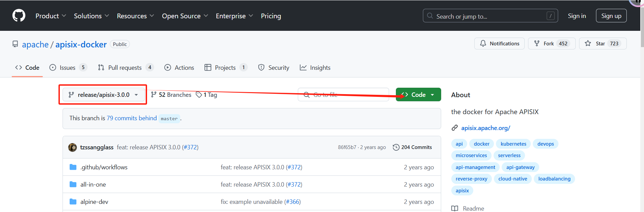Switch to the Issues tab

tap(68, 68)
